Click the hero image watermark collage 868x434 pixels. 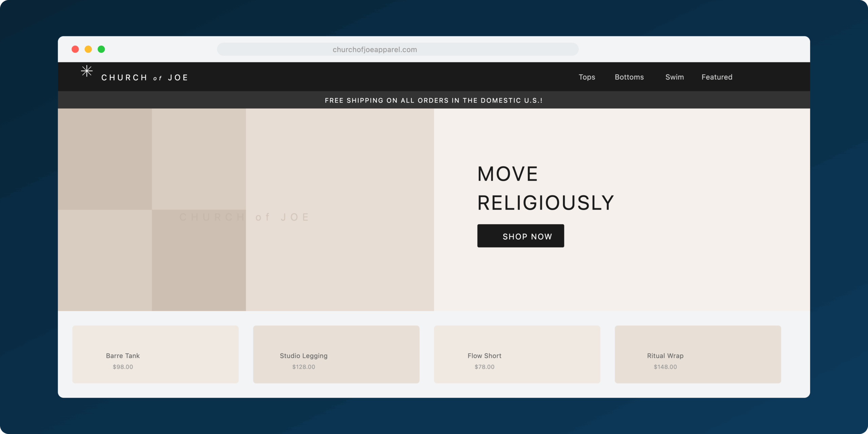tap(245, 210)
